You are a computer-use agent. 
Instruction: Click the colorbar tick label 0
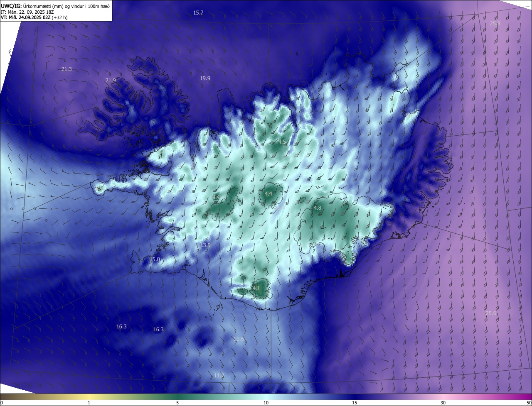click(2, 403)
